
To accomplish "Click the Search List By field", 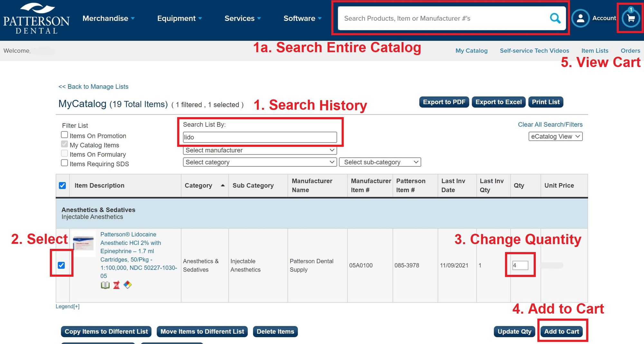I will pyautogui.click(x=260, y=137).
